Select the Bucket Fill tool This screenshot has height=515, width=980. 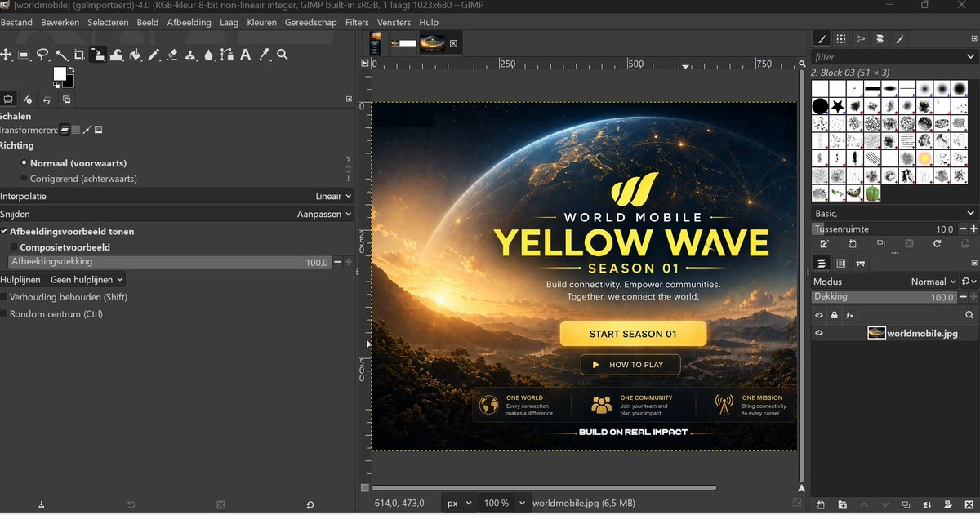(x=136, y=55)
